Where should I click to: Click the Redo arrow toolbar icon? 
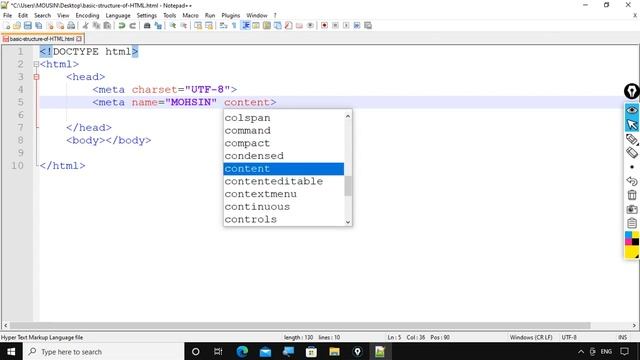133,25
